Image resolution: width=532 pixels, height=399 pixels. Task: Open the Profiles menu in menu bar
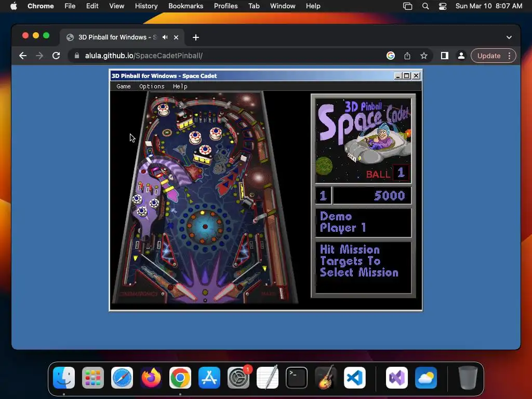pos(225,6)
